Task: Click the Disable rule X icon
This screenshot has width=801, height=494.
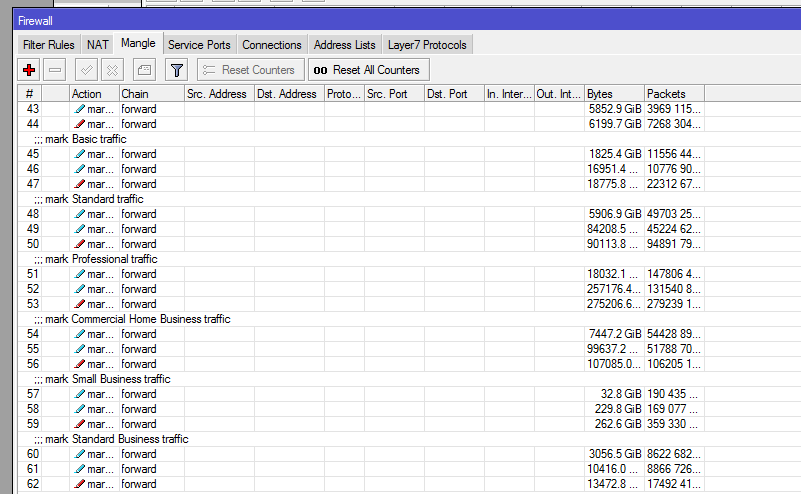Action: pyautogui.click(x=112, y=70)
